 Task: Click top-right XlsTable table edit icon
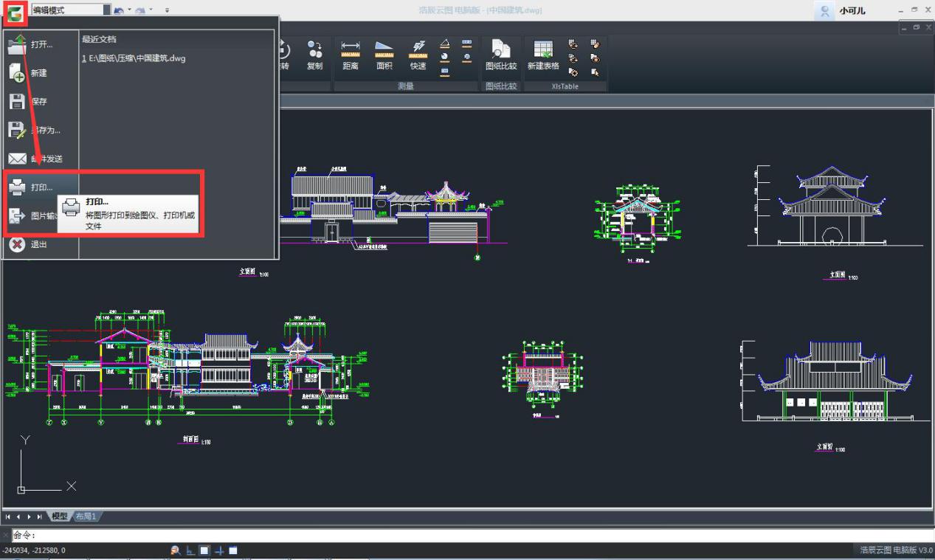595,44
